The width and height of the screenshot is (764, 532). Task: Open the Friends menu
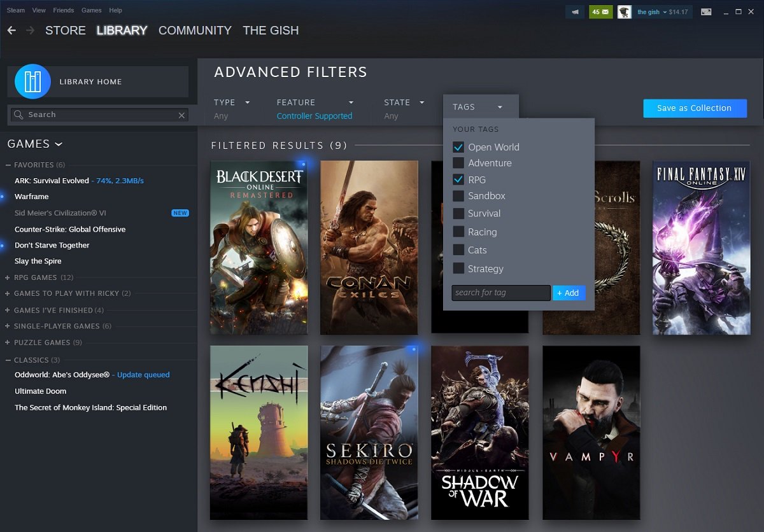[63, 11]
